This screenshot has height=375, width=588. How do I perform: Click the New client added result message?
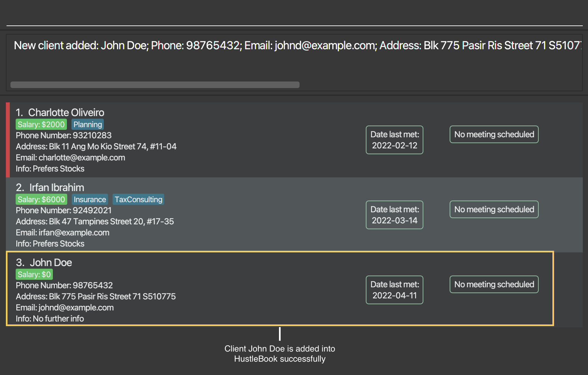pyautogui.click(x=297, y=45)
